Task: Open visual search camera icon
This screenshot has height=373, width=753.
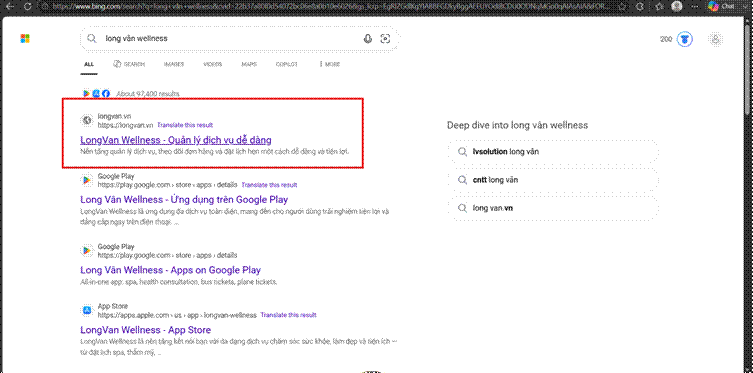Action: (x=385, y=39)
